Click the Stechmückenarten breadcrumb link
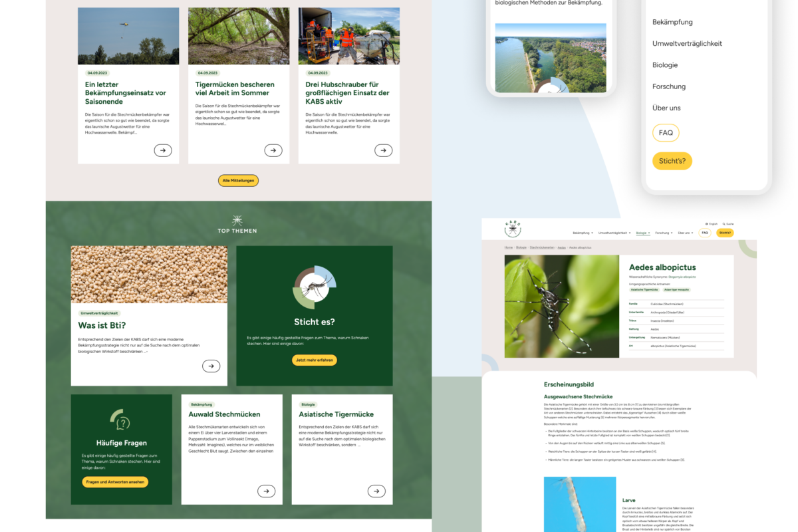Image resolution: width=798 pixels, height=532 pixels. (542, 247)
